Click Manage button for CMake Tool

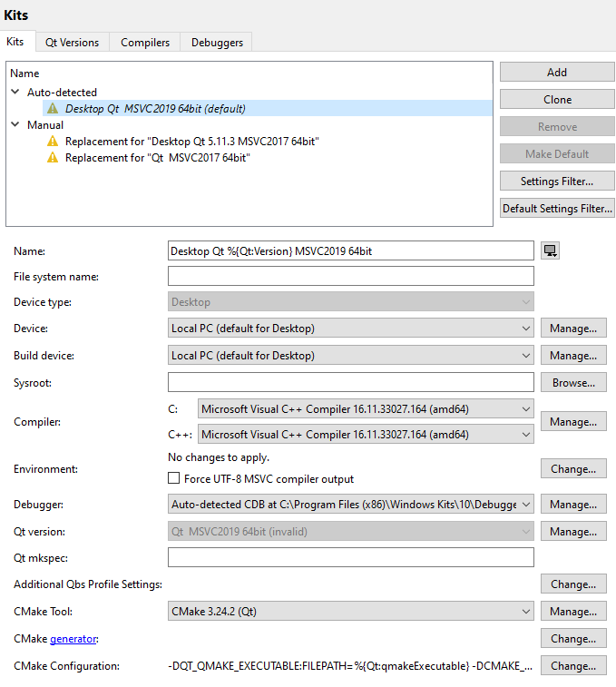coord(573,611)
